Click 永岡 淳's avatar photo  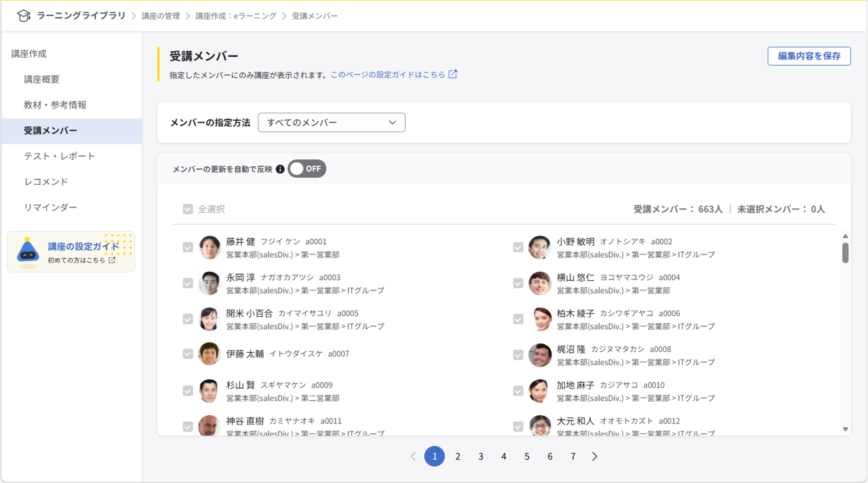pyautogui.click(x=210, y=284)
